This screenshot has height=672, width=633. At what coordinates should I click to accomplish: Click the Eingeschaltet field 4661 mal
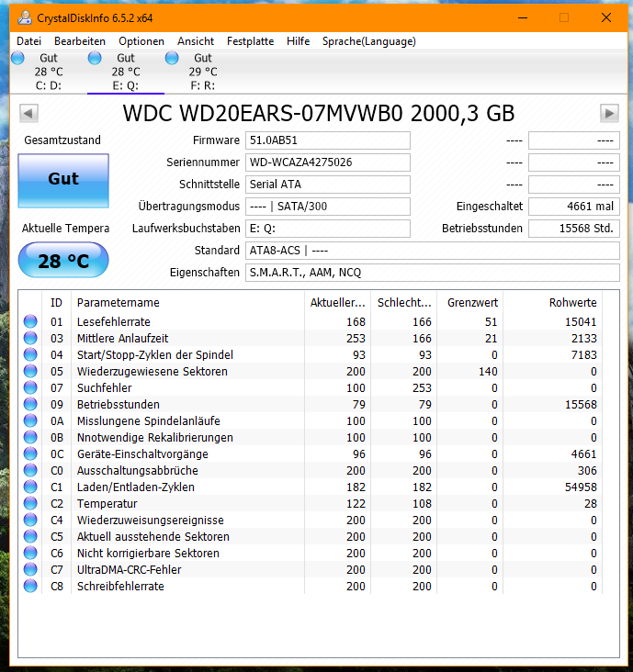pos(574,207)
